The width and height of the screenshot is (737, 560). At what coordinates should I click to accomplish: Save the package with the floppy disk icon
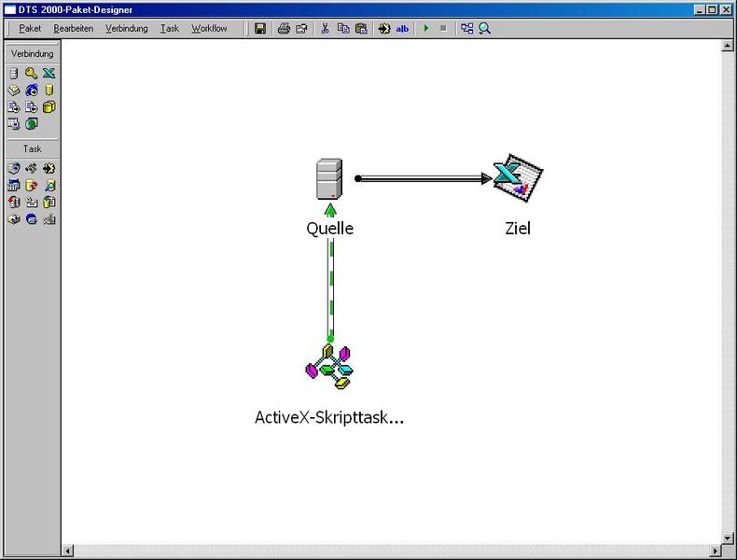point(260,29)
